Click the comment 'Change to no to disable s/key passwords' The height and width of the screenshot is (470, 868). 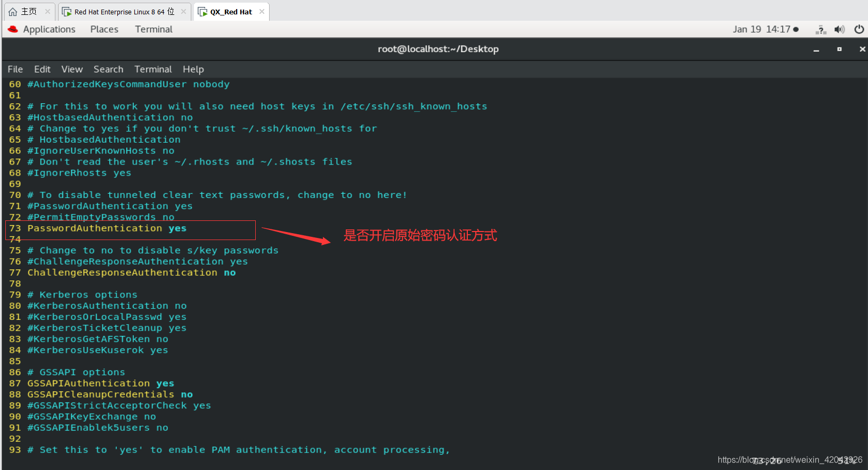pos(153,251)
